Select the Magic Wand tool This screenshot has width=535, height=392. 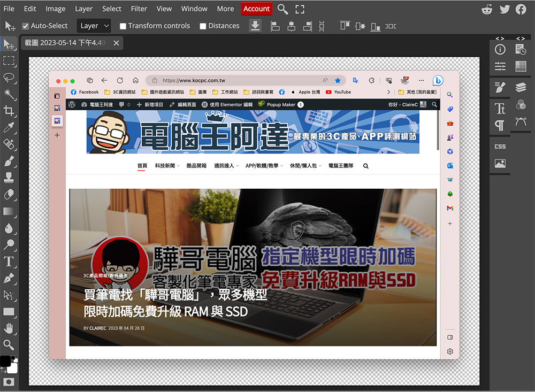point(9,94)
